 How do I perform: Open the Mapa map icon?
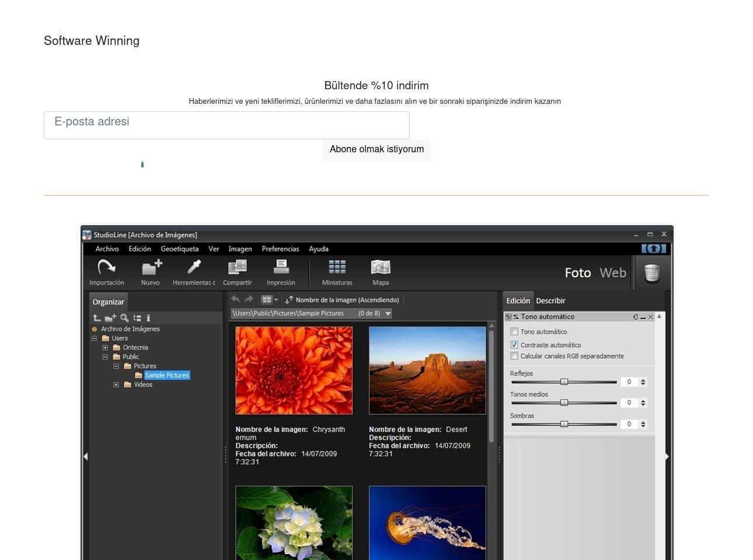[x=381, y=267]
